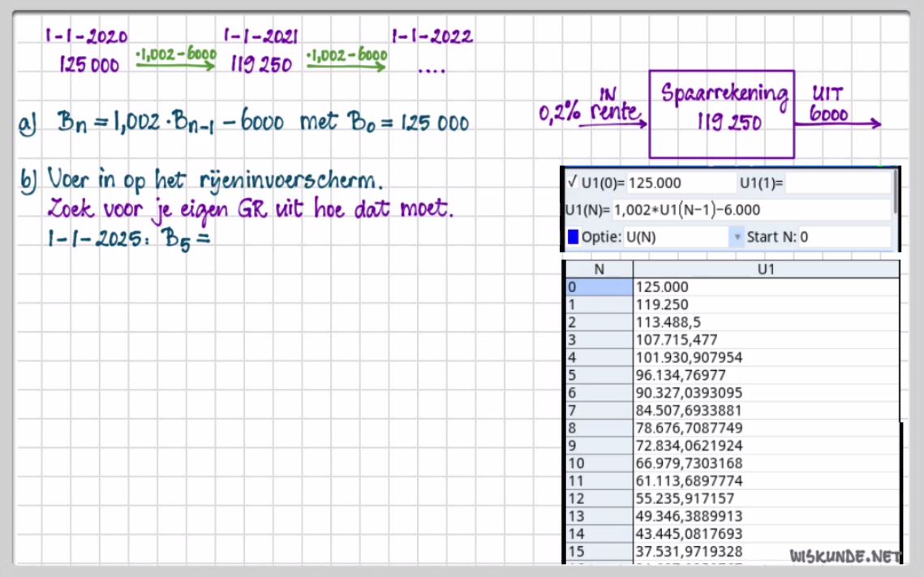The height and width of the screenshot is (577, 924).
Task: Click the U1(0) field containing 125.000
Action: [681, 183]
